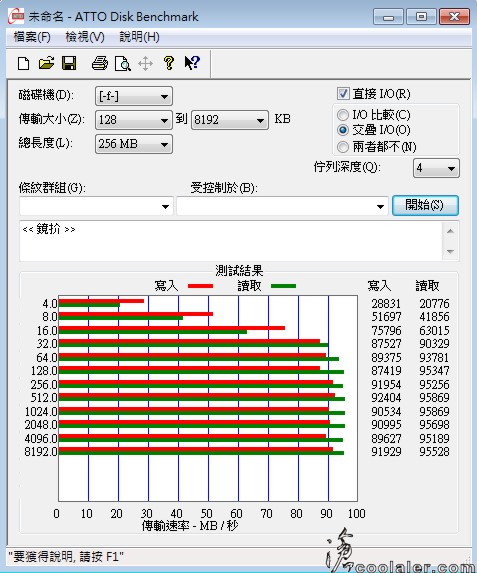The image size is (477, 573).
Task: Click the green 讀取 legend color bar
Action: tap(283, 286)
